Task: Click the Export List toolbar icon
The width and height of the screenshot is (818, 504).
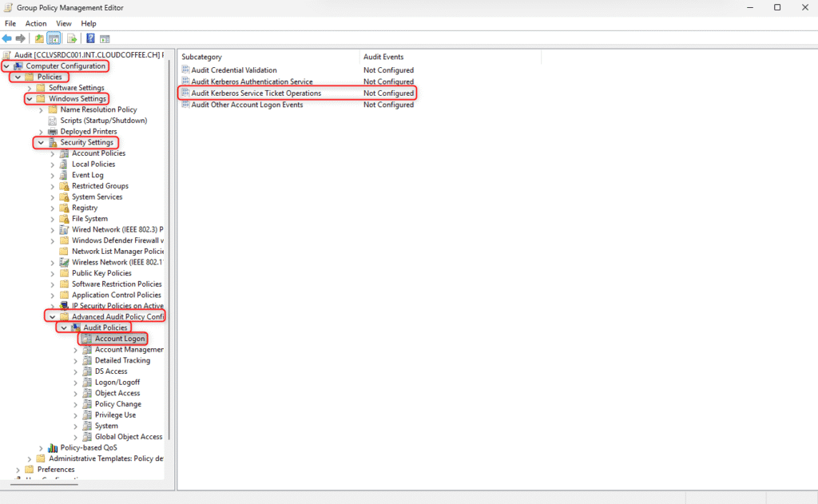Action: (71, 38)
